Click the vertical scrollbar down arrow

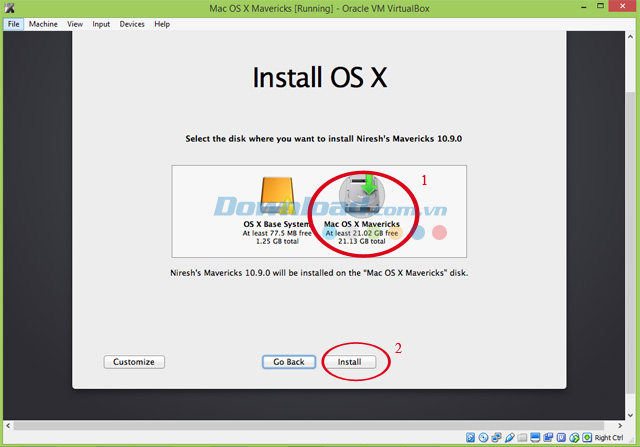[x=630, y=415]
